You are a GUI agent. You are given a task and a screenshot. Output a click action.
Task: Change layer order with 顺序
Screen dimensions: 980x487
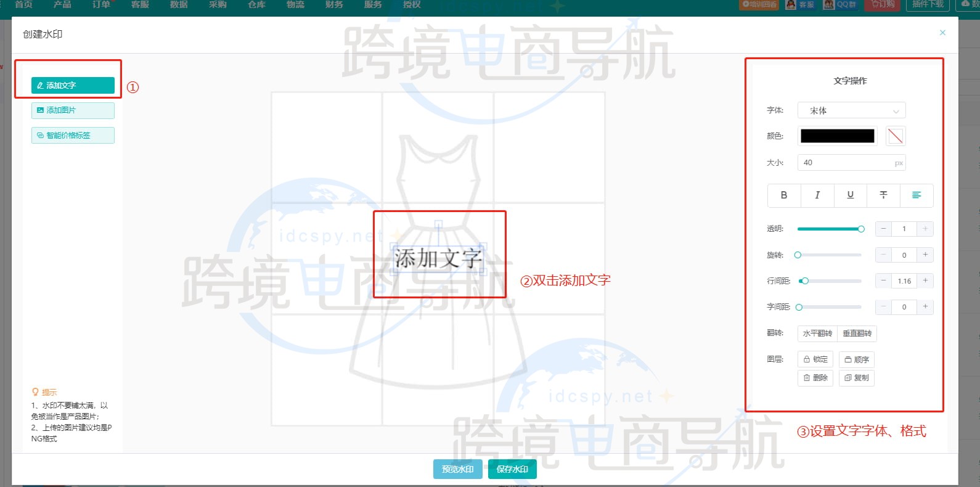857,359
